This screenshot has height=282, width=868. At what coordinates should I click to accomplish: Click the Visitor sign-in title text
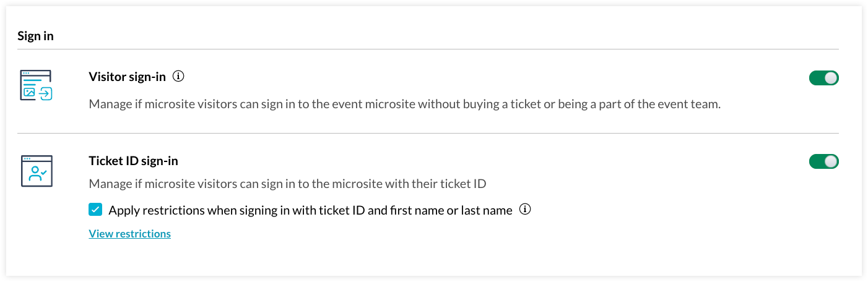[x=127, y=77]
